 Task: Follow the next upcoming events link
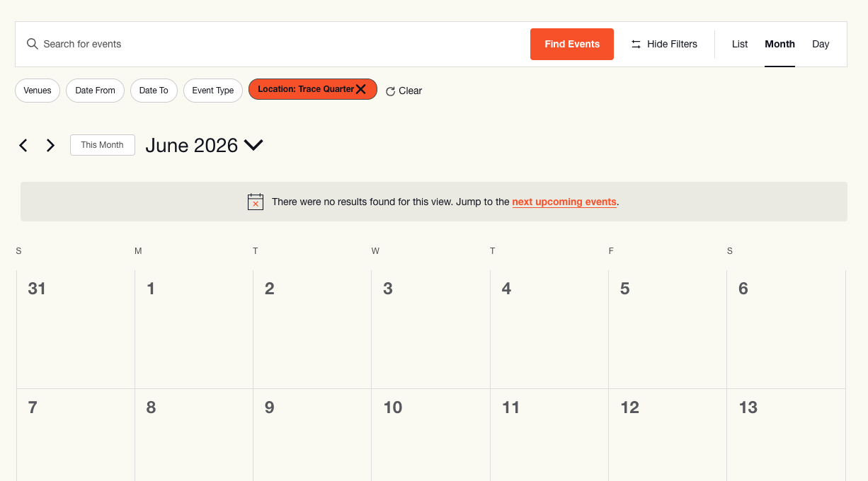(x=564, y=202)
